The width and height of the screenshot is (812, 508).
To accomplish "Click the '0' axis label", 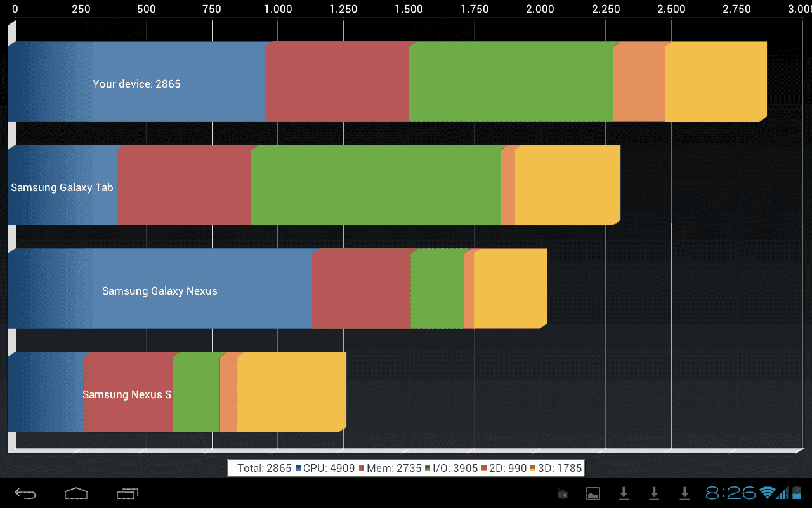I will (x=15, y=9).
